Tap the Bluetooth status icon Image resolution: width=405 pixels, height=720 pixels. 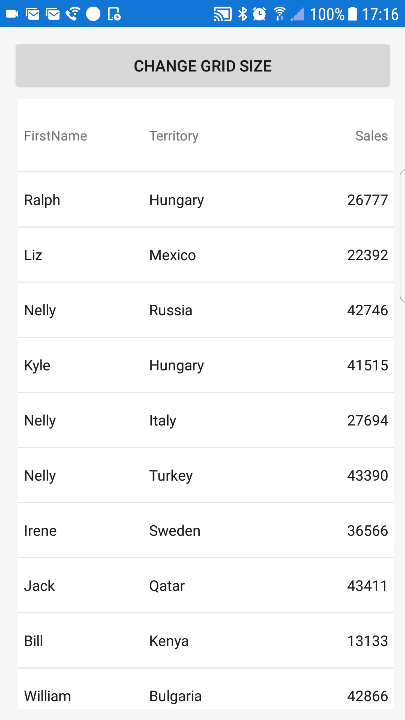tap(242, 14)
